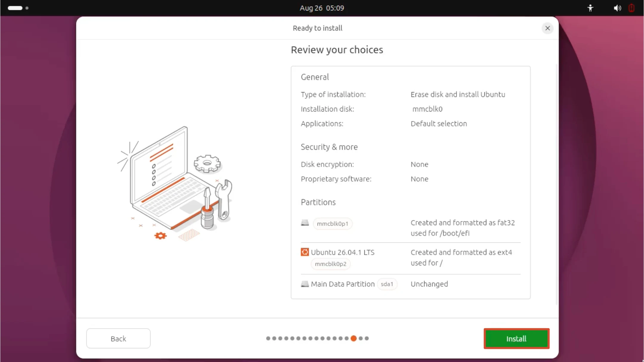Click the red battery indicator icon
Viewport: 644px width, 362px height.
tap(631, 8)
